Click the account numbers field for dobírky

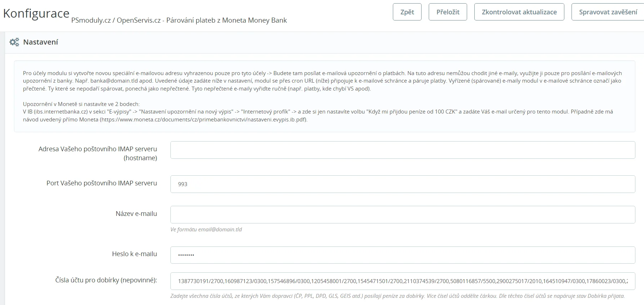(403, 281)
